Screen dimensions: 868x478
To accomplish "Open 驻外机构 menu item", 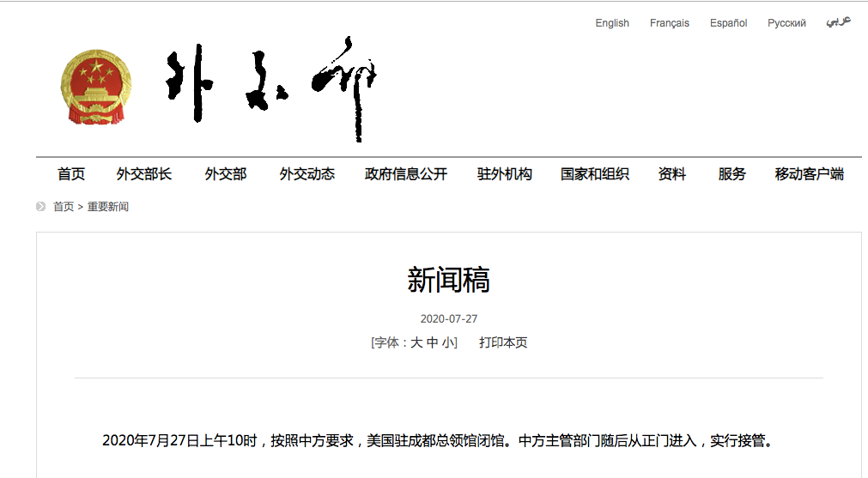I will tap(505, 174).
